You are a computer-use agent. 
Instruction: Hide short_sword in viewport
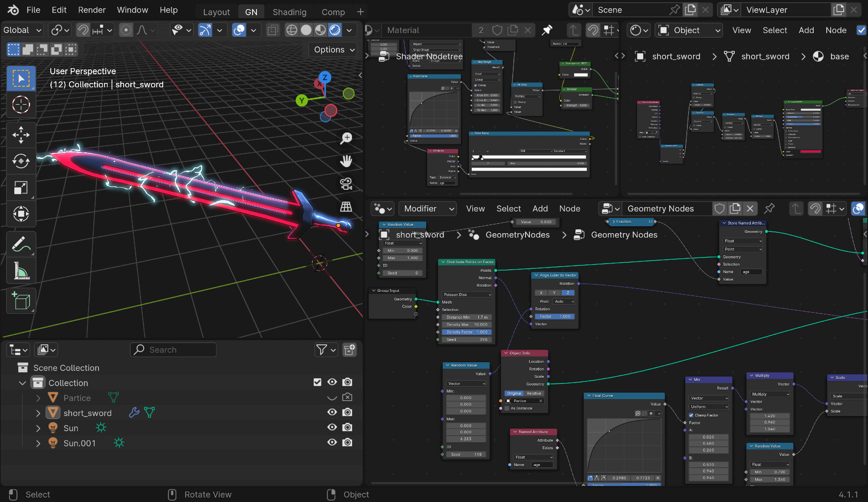(x=332, y=412)
